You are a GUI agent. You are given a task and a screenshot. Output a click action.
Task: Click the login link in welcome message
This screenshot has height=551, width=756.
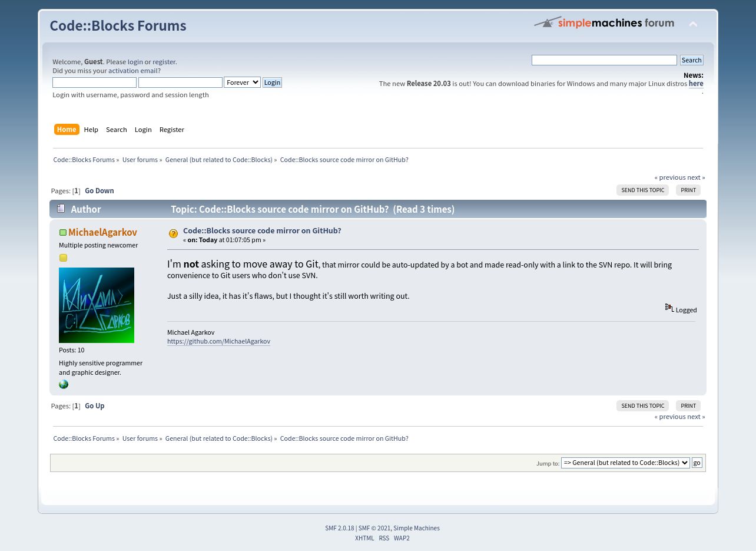click(x=135, y=62)
